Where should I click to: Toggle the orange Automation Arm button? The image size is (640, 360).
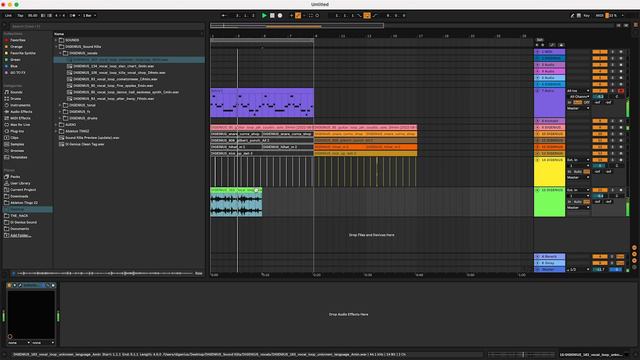click(x=298, y=15)
